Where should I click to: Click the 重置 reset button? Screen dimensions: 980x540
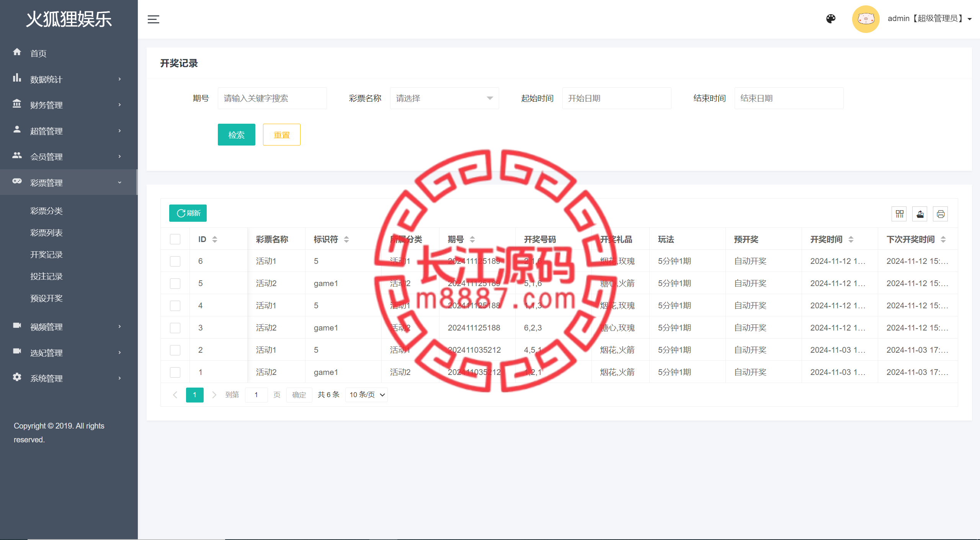click(x=282, y=135)
